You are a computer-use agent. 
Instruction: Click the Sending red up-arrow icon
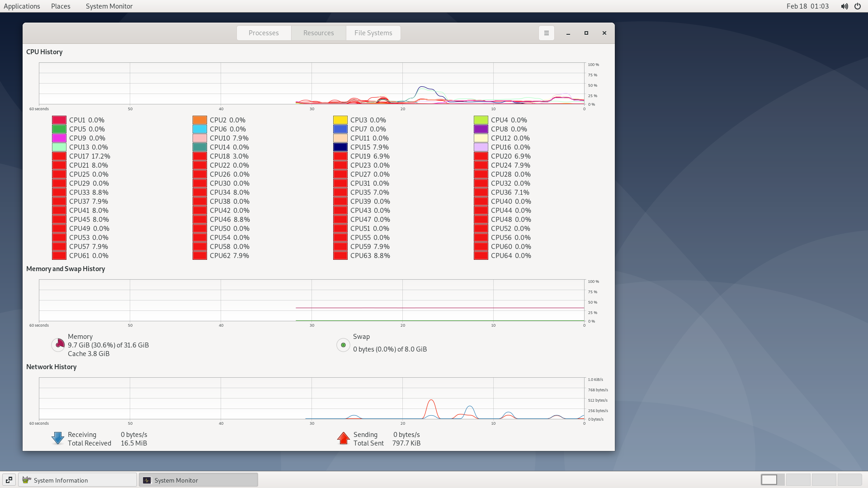pyautogui.click(x=343, y=438)
